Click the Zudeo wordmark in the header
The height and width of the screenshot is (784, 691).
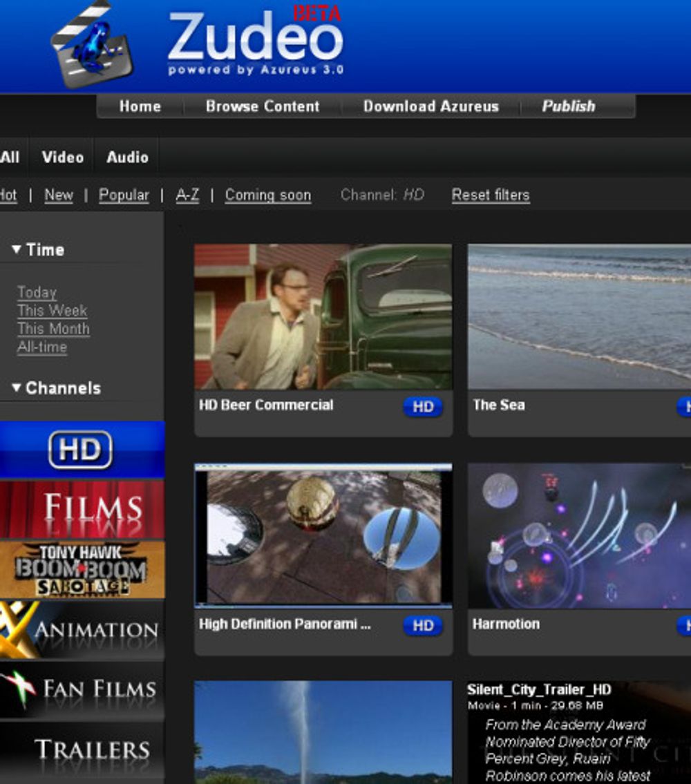[x=256, y=37]
